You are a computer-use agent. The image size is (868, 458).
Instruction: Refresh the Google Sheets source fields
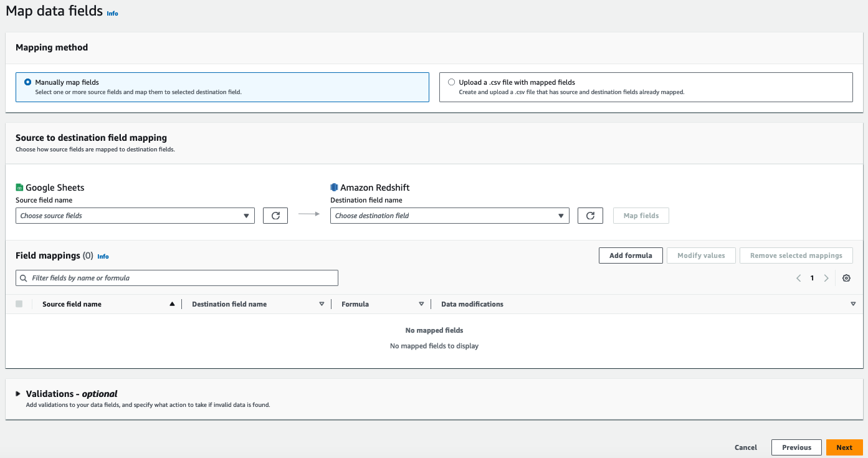click(x=275, y=216)
